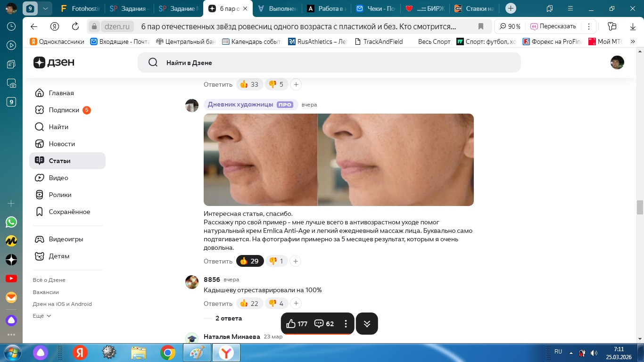Click Ответить under the Emlica comment
This screenshot has height=362, width=644.
[x=218, y=261]
